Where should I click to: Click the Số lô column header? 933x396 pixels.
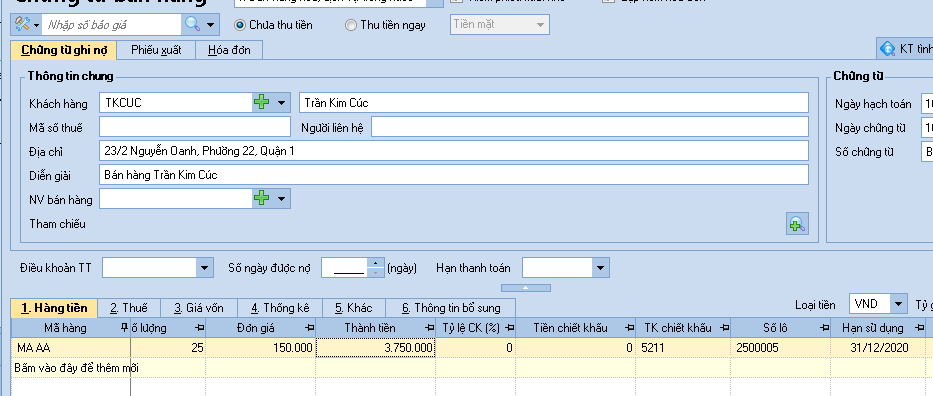click(x=781, y=328)
